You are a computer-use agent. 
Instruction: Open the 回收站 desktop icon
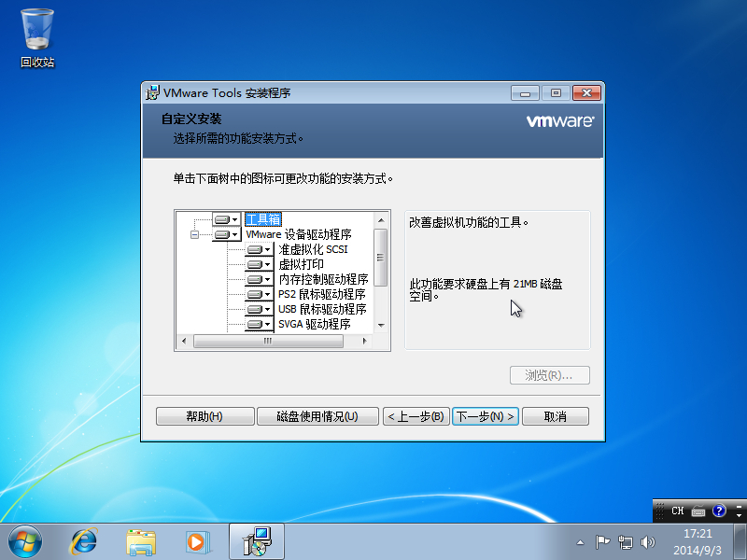coord(37,38)
